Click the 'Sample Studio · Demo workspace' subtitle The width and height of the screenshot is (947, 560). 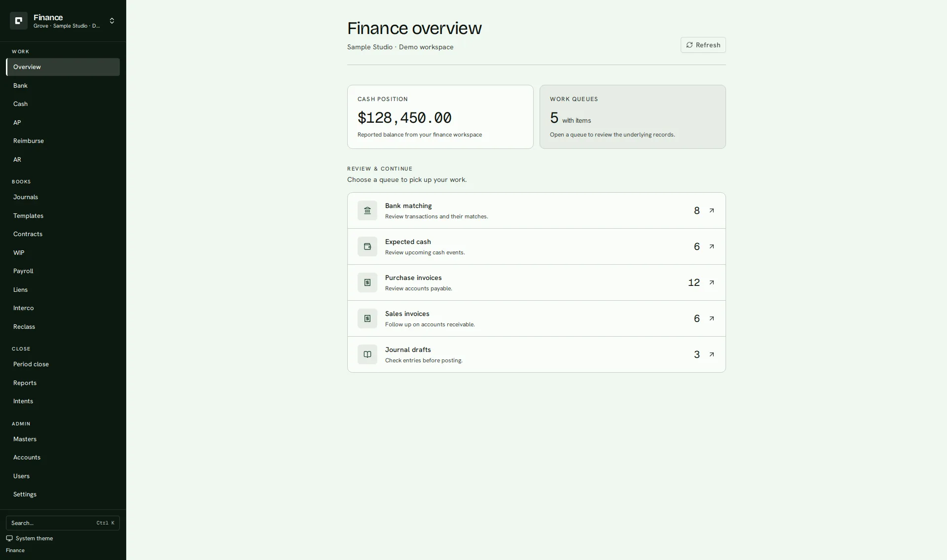400,47
